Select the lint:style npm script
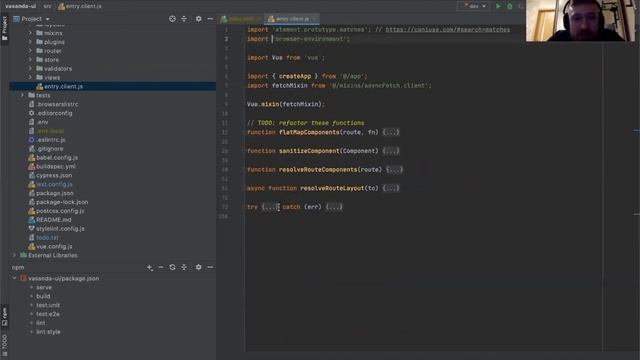 coord(48,332)
